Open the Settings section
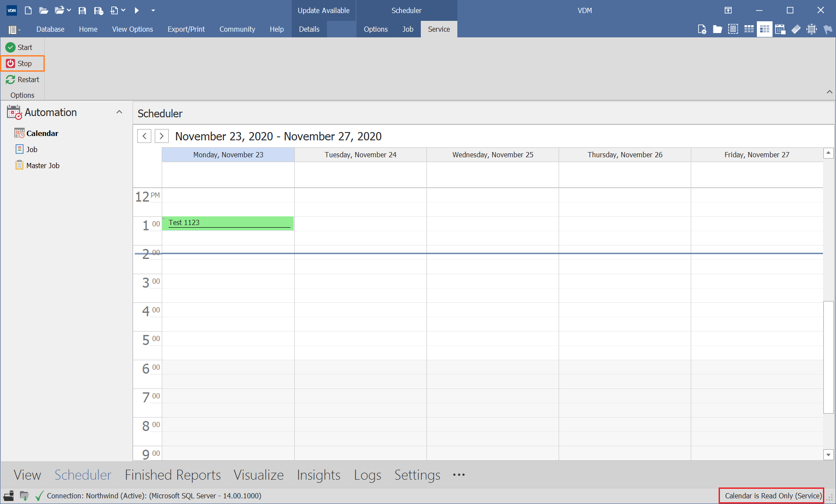This screenshot has width=836, height=504. point(417,475)
